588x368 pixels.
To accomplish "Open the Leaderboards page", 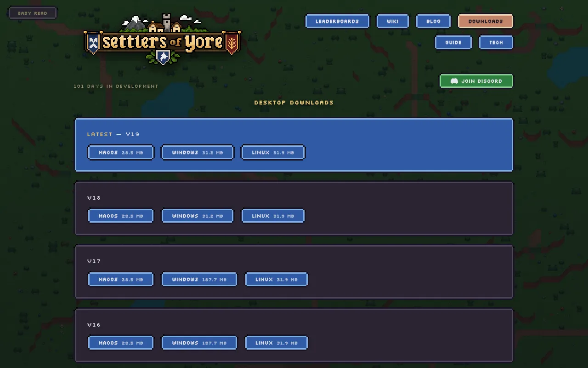I will click(x=337, y=21).
